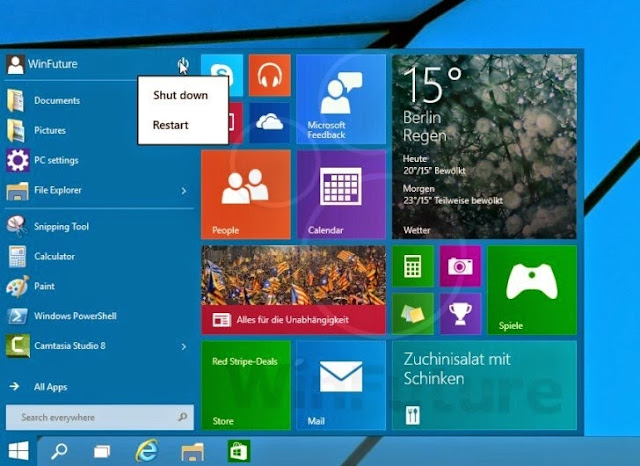
Task: Open the Store tile with Red Stripe-Deals
Action: pos(246,385)
